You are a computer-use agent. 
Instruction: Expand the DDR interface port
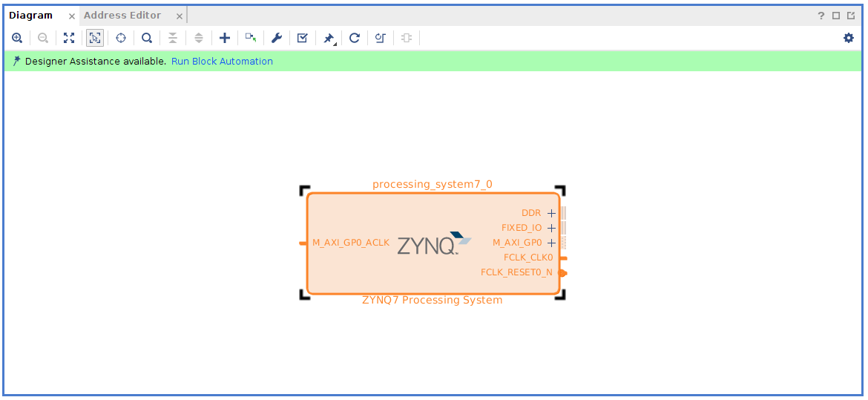click(550, 213)
